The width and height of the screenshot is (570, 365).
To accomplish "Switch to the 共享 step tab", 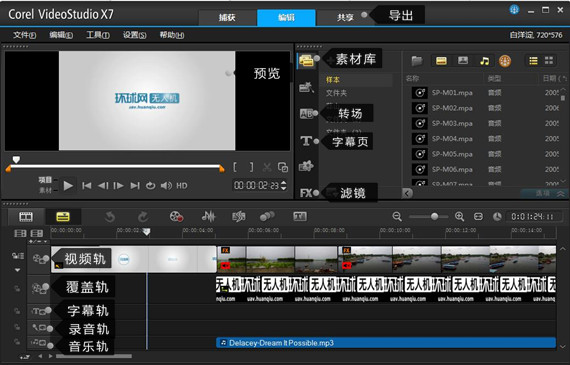I will tap(345, 17).
